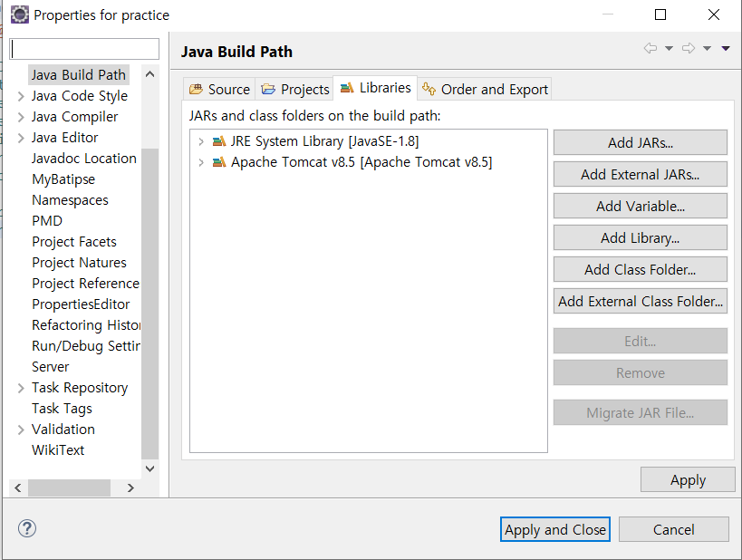Viewport: 742px width, 560px height.
Task: Expand the Validation node
Action: coord(21,430)
